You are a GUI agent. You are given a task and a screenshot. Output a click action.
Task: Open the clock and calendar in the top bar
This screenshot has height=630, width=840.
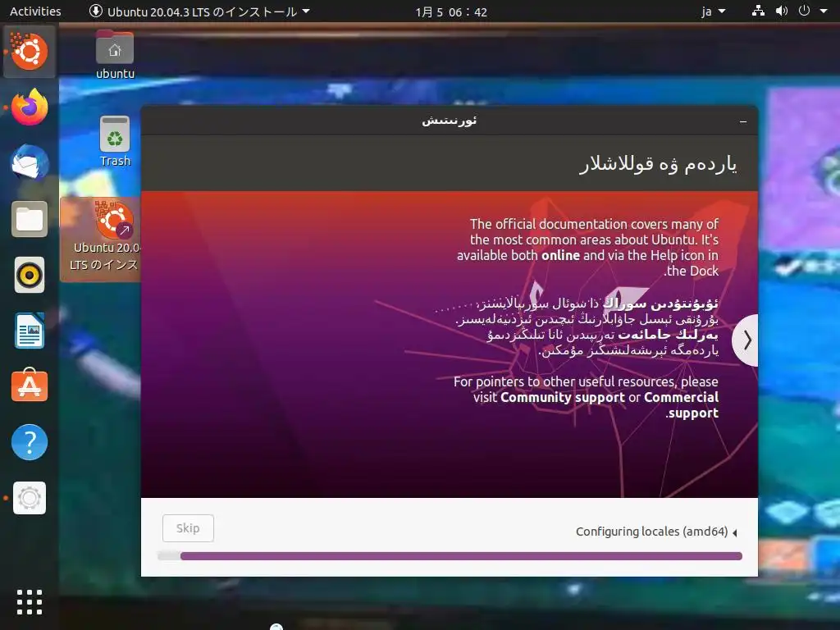click(451, 11)
